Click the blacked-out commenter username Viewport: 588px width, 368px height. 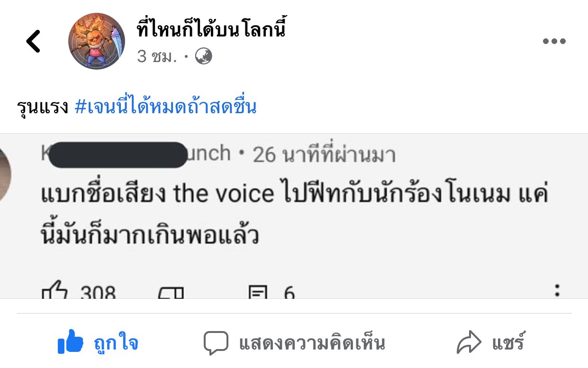click(x=118, y=155)
